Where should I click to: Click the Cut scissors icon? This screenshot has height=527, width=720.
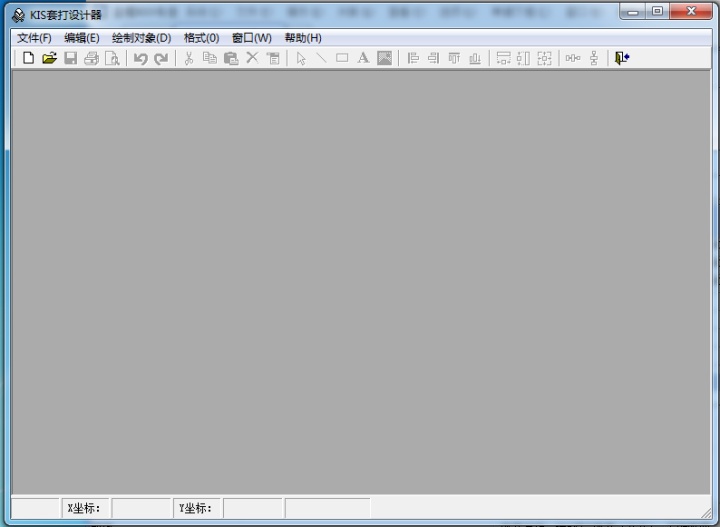point(189,58)
